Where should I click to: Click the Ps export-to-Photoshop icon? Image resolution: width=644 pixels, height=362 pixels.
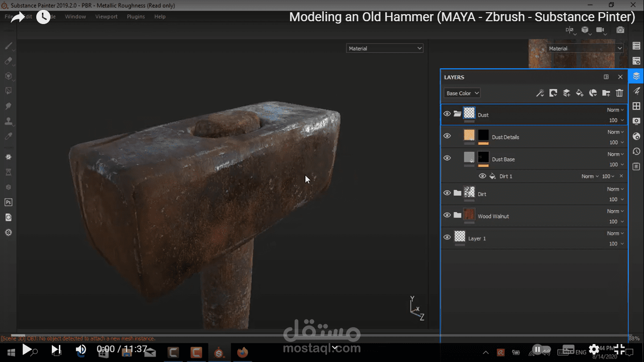8,202
